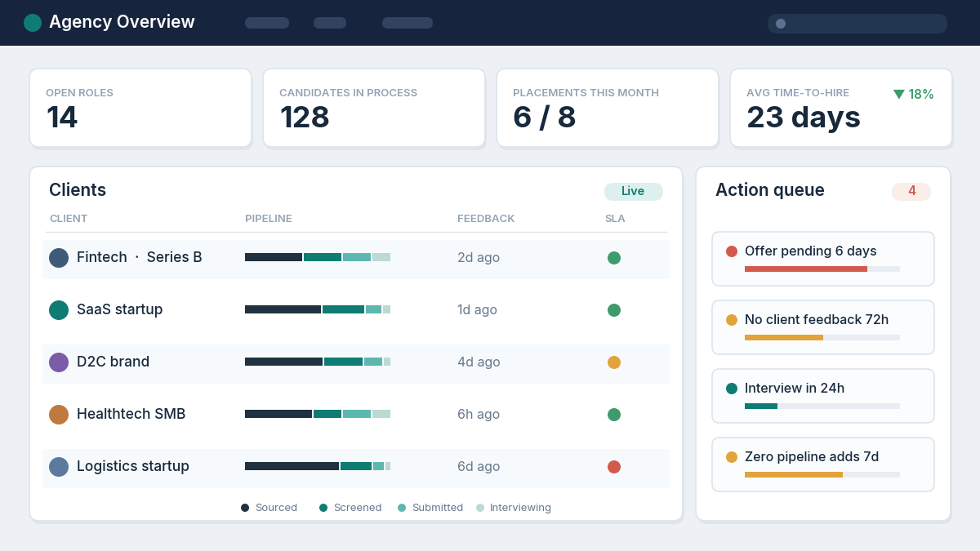Open the Open Roles stat card

click(140, 108)
